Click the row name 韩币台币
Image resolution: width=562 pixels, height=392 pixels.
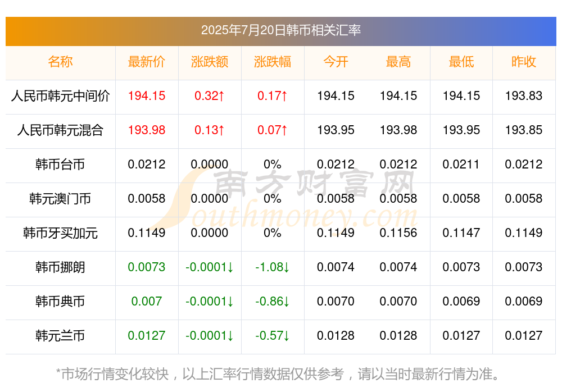60,165
